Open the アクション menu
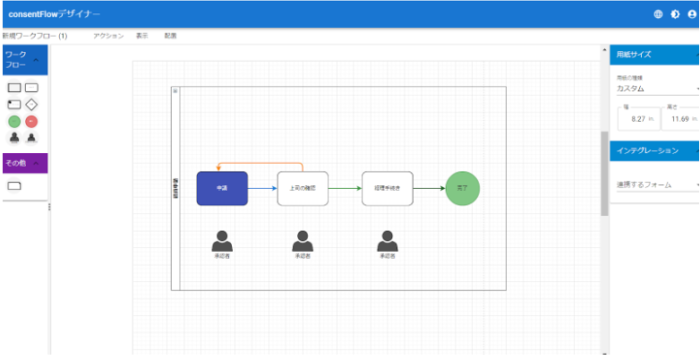Image resolution: width=700 pixels, height=360 pixels. 108,36
